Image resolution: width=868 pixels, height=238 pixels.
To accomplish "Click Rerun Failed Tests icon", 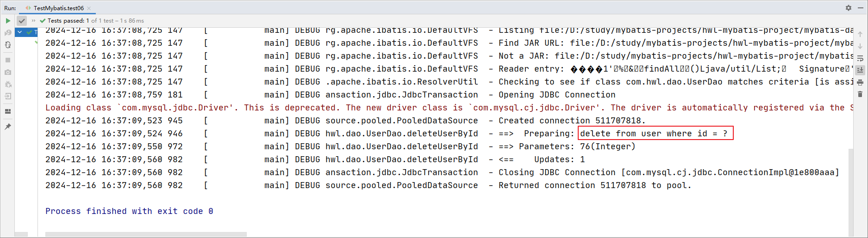I will click(8, 33).
